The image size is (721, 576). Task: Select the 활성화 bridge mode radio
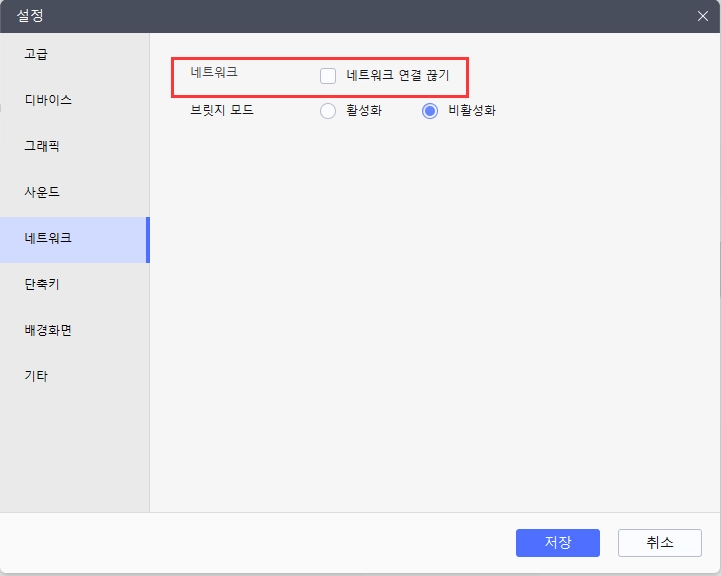(x=328, y=111)
